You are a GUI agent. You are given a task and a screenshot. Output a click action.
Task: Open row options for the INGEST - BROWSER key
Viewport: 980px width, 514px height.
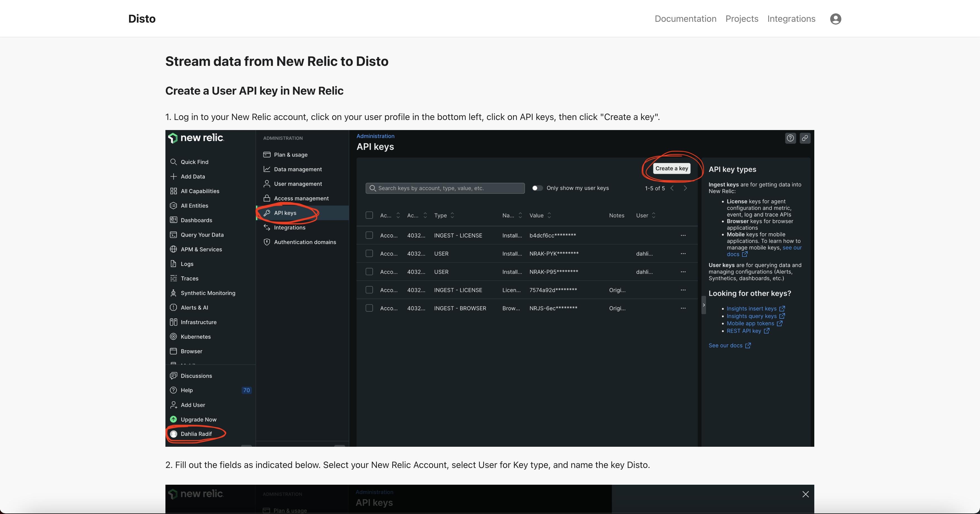(683, 308)
